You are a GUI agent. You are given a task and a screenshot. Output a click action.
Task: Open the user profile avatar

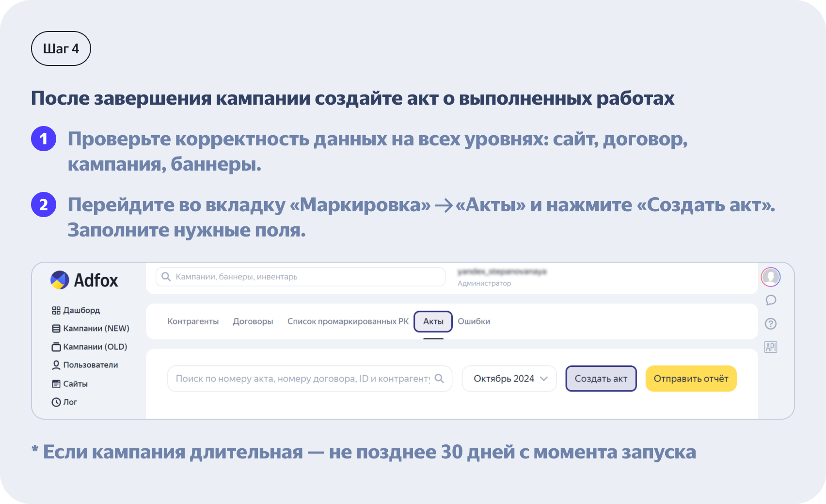coord(771,277)
